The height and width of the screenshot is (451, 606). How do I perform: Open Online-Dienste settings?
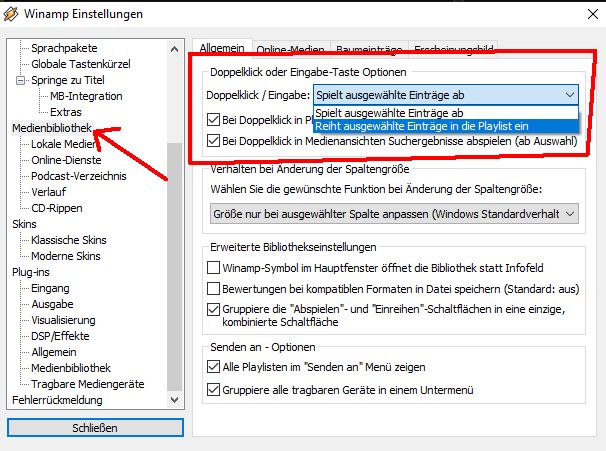point(66,160)
